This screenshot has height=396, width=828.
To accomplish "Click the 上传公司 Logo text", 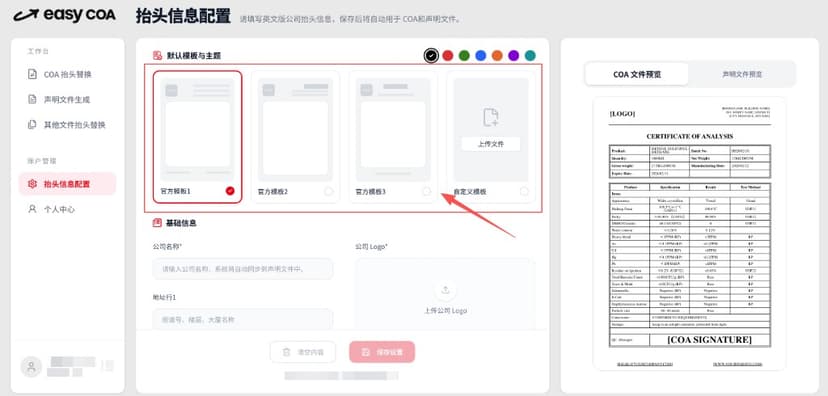I will point(445,310).
